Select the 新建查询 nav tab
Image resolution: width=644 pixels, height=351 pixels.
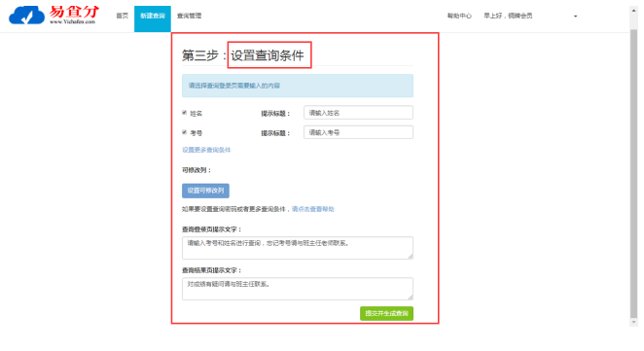coord(153,18)
